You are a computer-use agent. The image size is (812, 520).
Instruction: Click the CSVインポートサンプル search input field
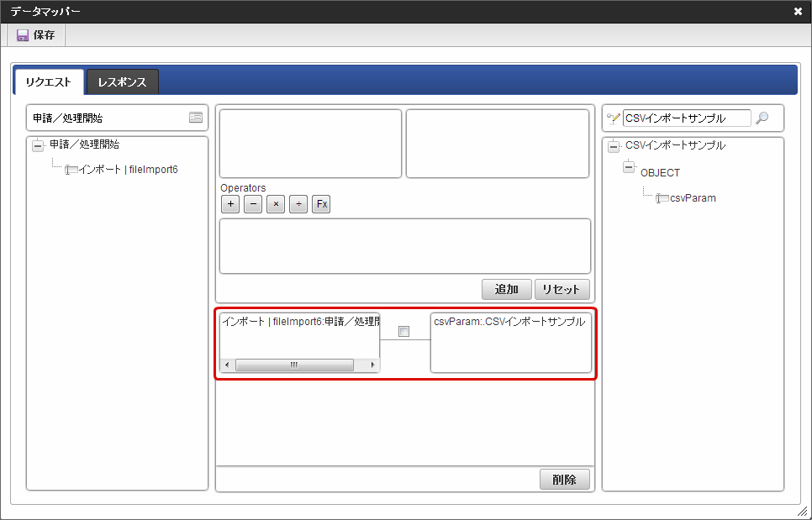(x=687, y=118)
